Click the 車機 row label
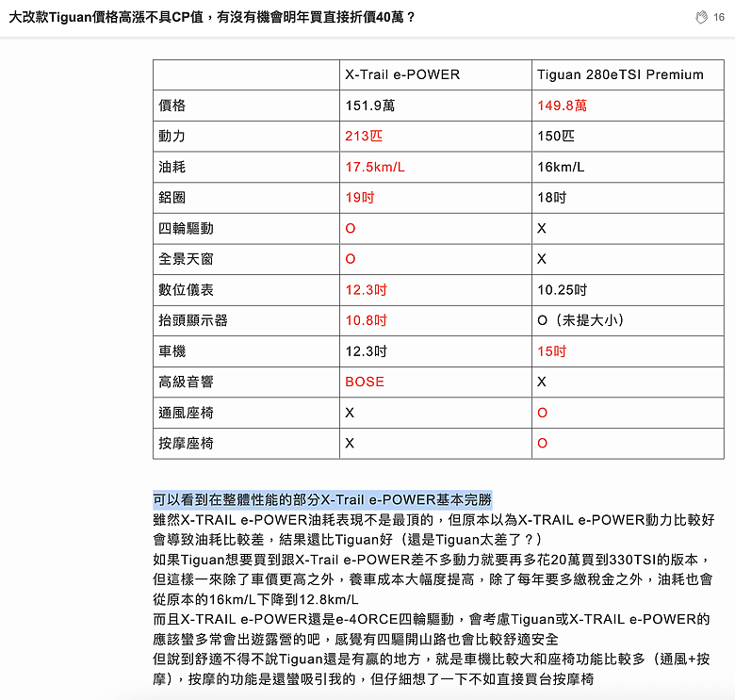The width and height of the screenshot is (735, 700). (172, 350)
